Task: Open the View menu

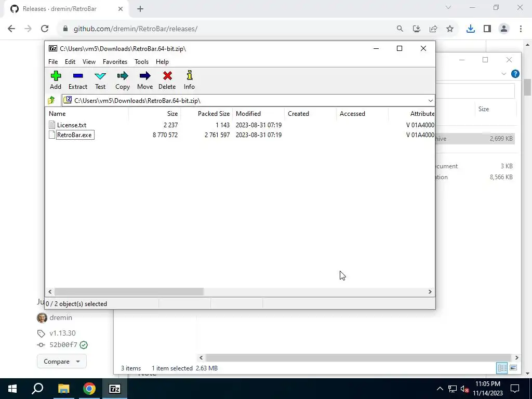Action: [89, 62]
